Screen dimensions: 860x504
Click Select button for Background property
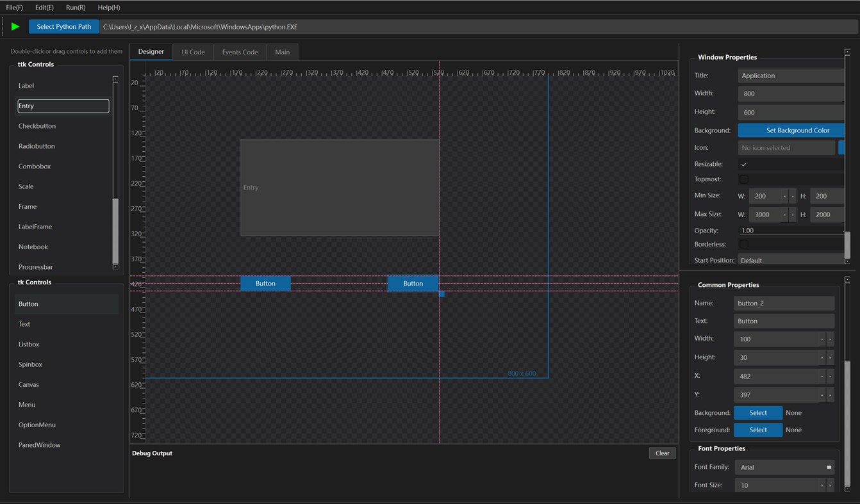tap(758, 412)
